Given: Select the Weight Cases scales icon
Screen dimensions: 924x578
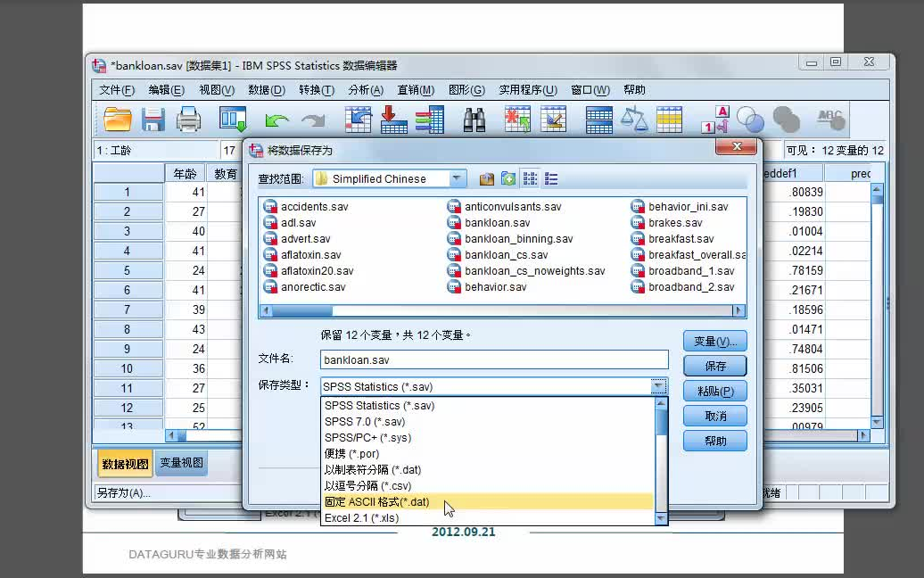Looking at the screenshot, I should click(x=636, y=118).
